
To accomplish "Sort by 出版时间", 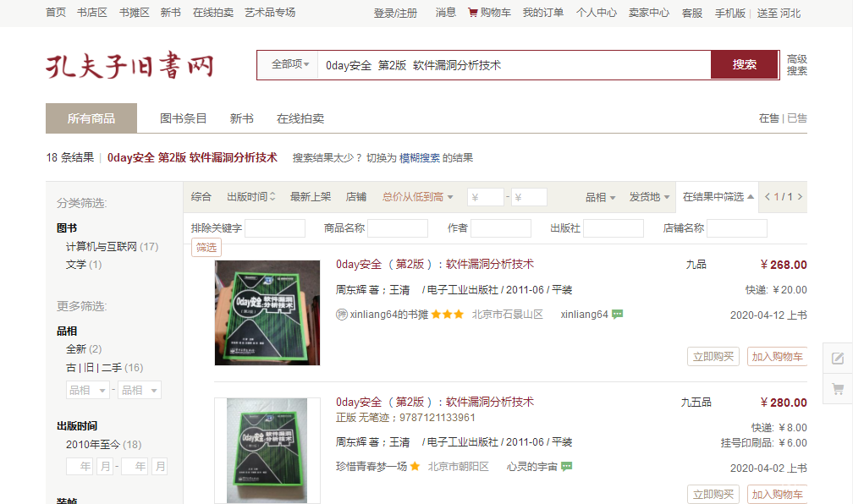I will click(x=250, y=197).
